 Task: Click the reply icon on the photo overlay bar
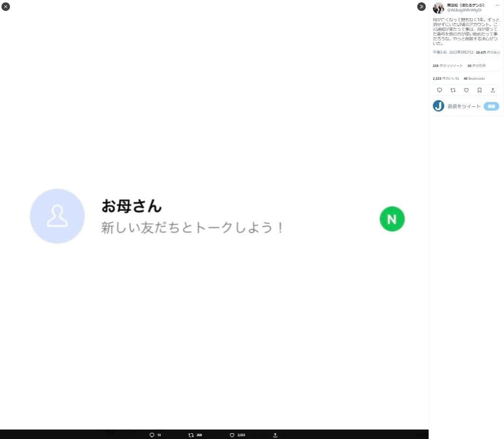coord(152,435)
